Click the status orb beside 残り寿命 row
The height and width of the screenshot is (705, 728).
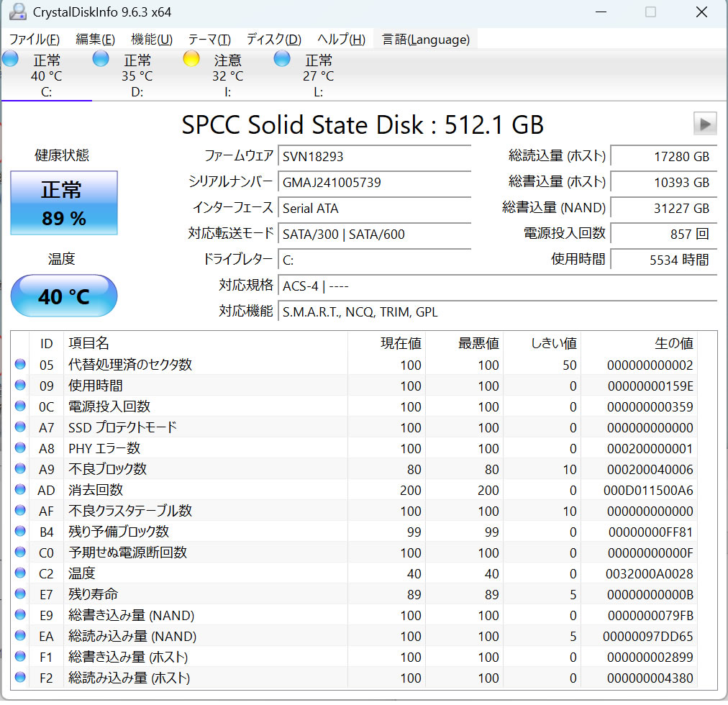coord(20,594)
